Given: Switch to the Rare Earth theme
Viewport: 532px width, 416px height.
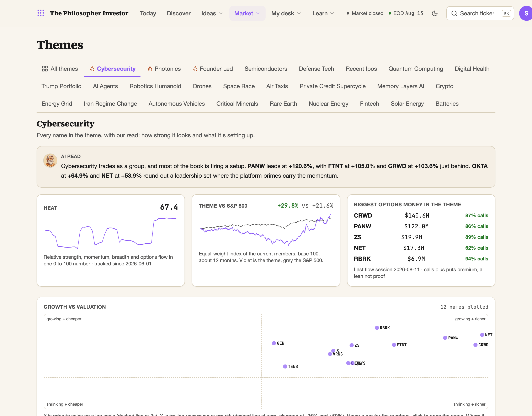Looking at the screenshot, I should coord(283,104).
